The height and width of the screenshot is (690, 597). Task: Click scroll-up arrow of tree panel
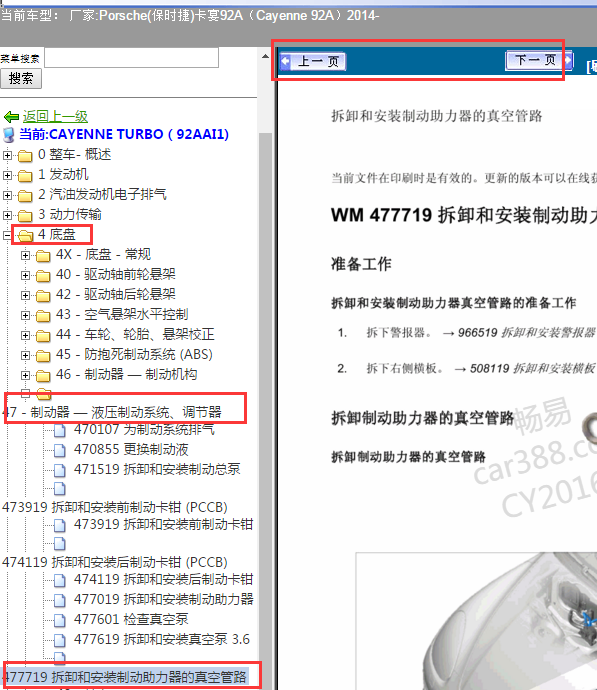[x=265, y=56]
